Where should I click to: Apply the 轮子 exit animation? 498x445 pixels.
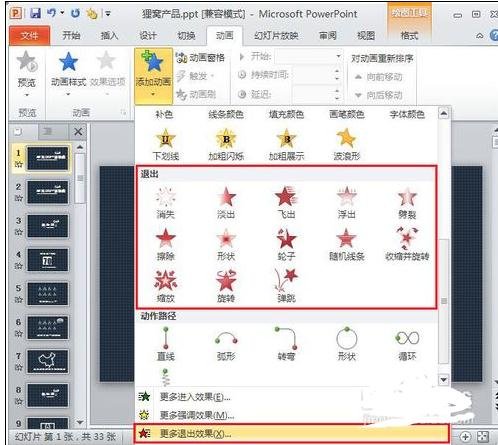click(x=286, y=244)
